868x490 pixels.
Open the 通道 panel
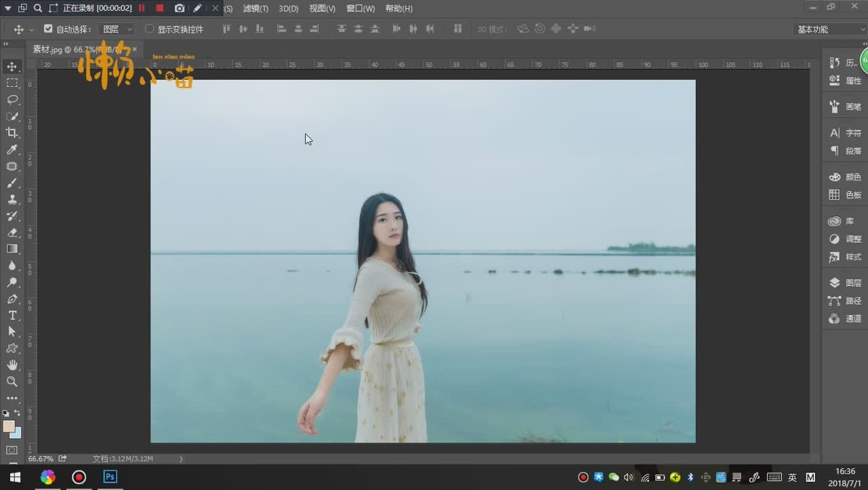[845, 319]
